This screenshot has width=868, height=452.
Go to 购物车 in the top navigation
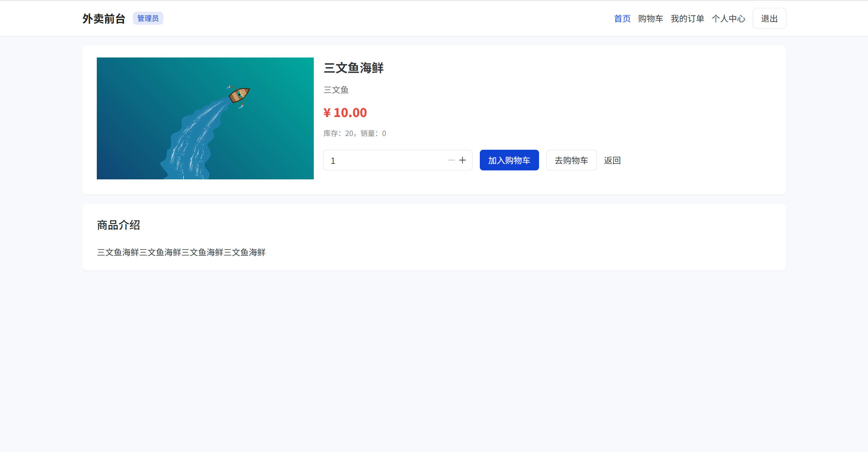click(650, 19)
